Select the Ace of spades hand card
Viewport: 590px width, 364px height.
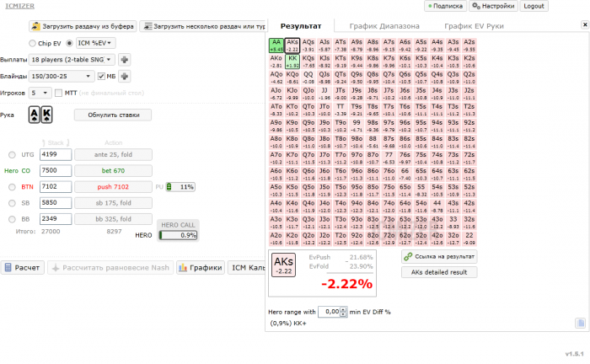click(x=35, y=115)
